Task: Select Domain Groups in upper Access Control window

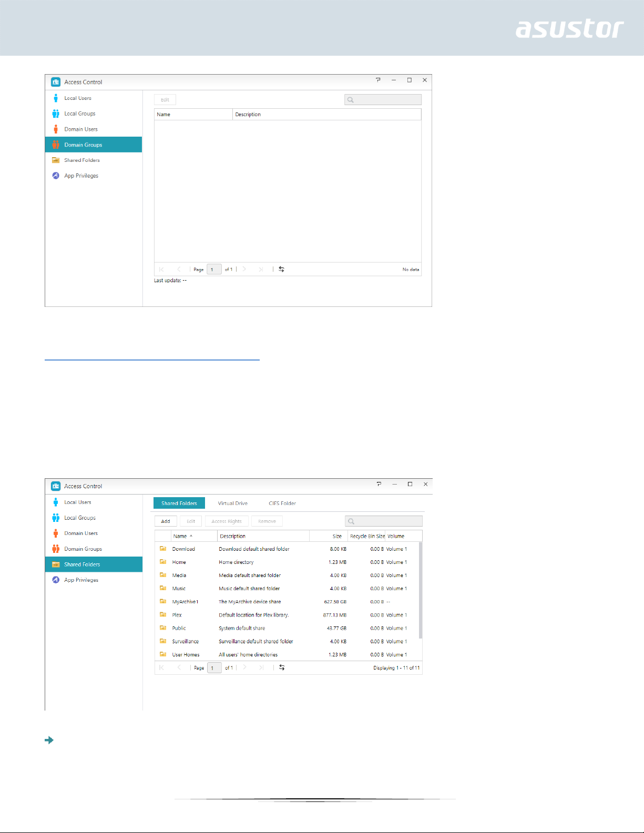Action: pos(94,145)
